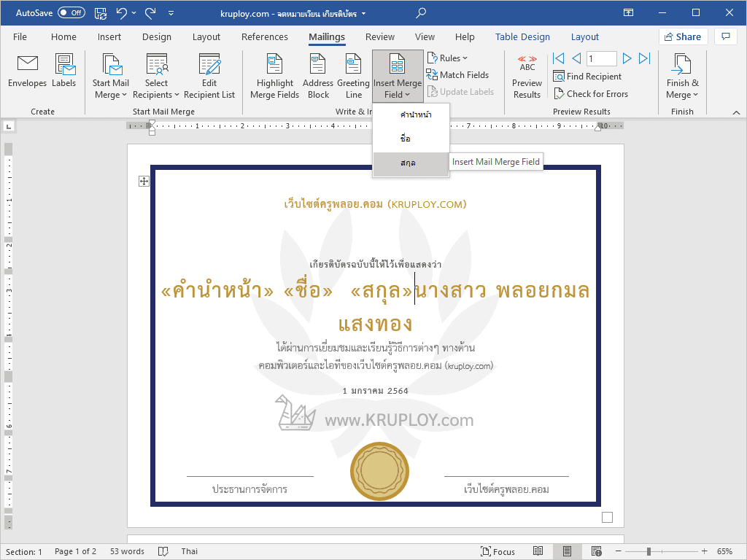Screen dimensions: 747x560
Task: Switch to Print Layout view
Action: 568,551
